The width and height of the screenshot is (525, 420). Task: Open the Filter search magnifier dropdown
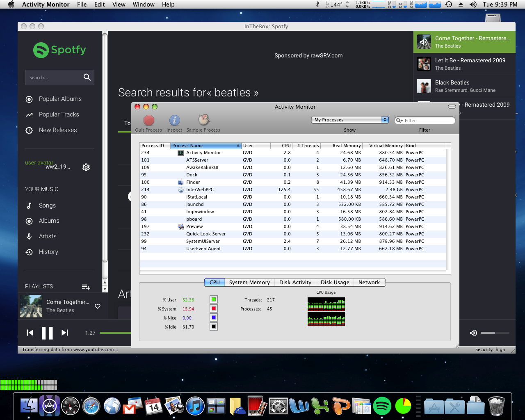point(399,121)
